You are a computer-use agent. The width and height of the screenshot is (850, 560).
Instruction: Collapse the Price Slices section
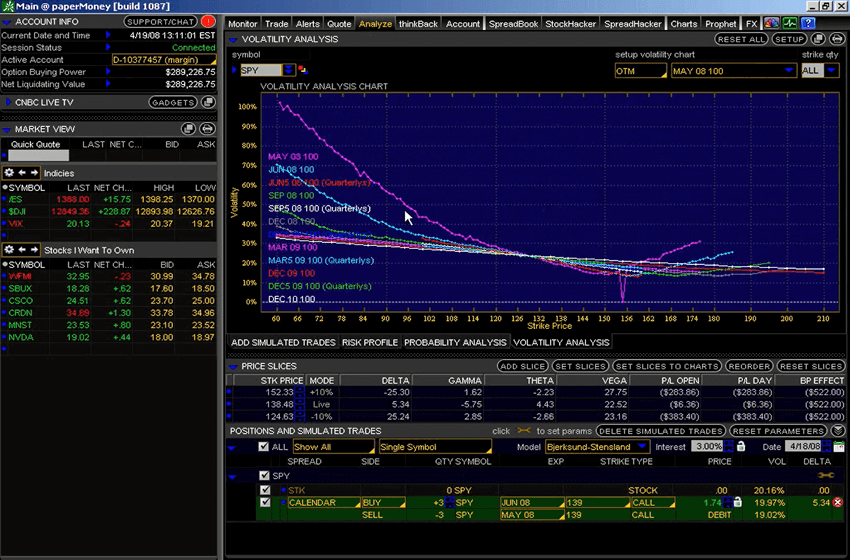point(233,367)
